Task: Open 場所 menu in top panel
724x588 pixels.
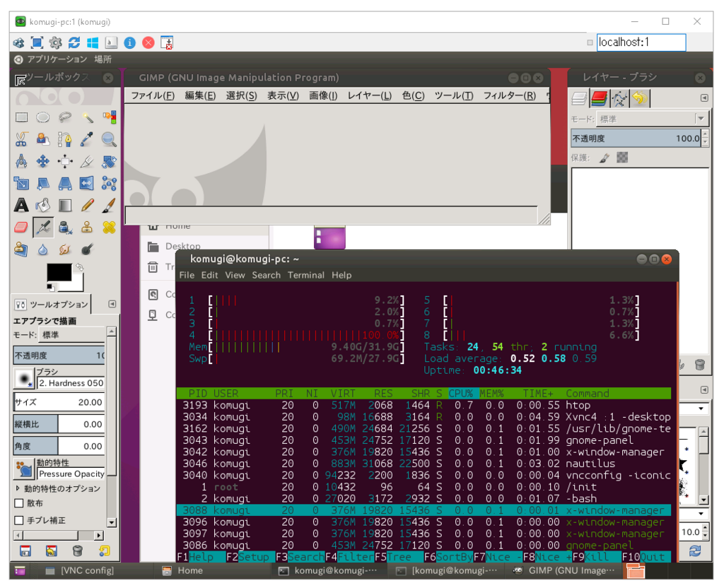Action: pos(103,59)
